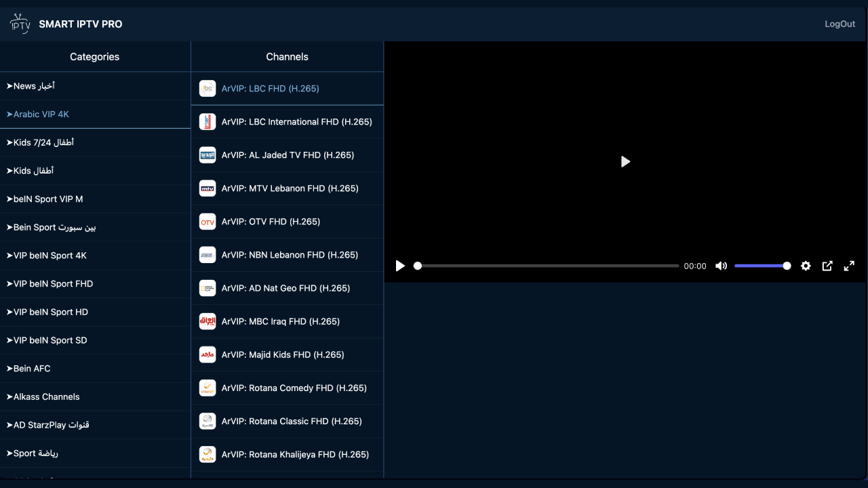Image resolution: width=868 pixels, height=488 pixels.
Task: Choose the VIP beIN Sport 4K category
Action: coord(96,256)
